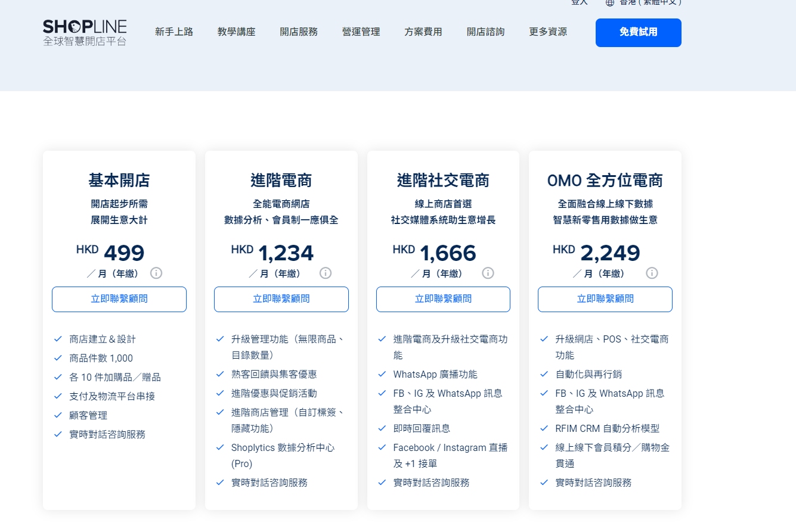Screen dimensions: 796x532
Task: Click the SHOPLINE logo
Action: click(84, 32)
